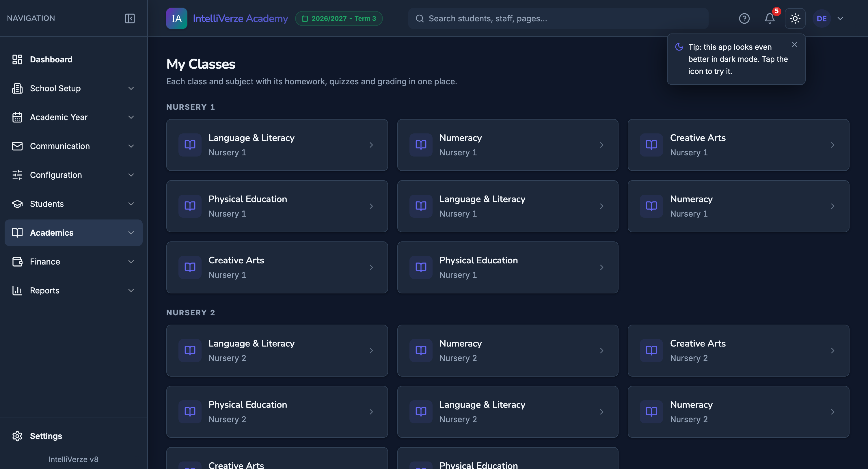Click the 2026/2027 - Term 3 badge
868x469 pixels.
tap(339, 18)
